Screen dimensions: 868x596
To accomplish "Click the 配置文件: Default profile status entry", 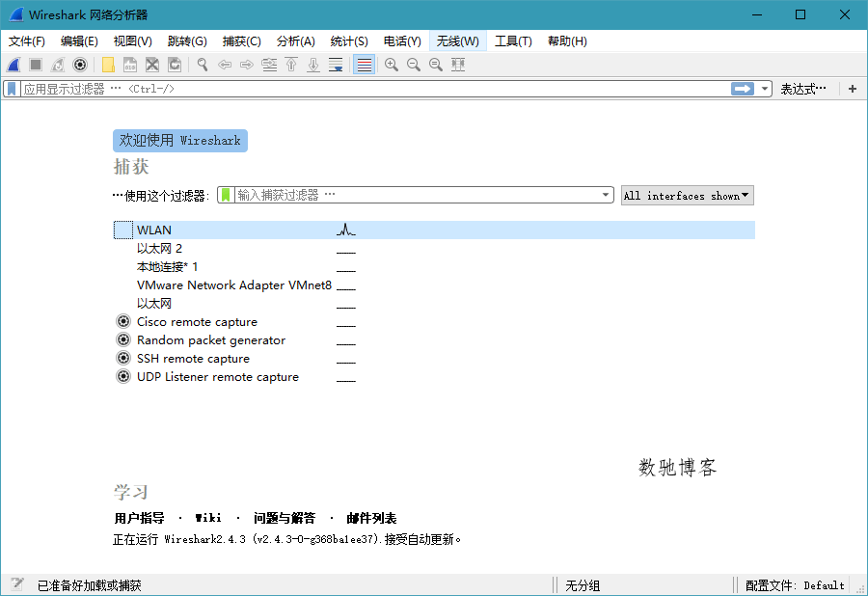I will [795, 585].
